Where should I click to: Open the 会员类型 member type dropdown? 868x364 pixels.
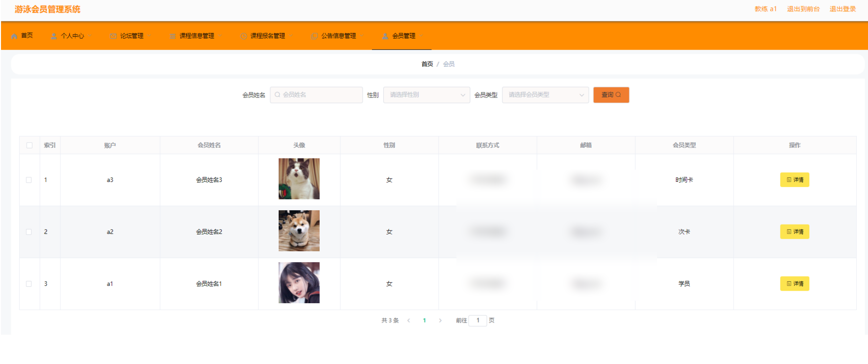[x=545, y=95]
